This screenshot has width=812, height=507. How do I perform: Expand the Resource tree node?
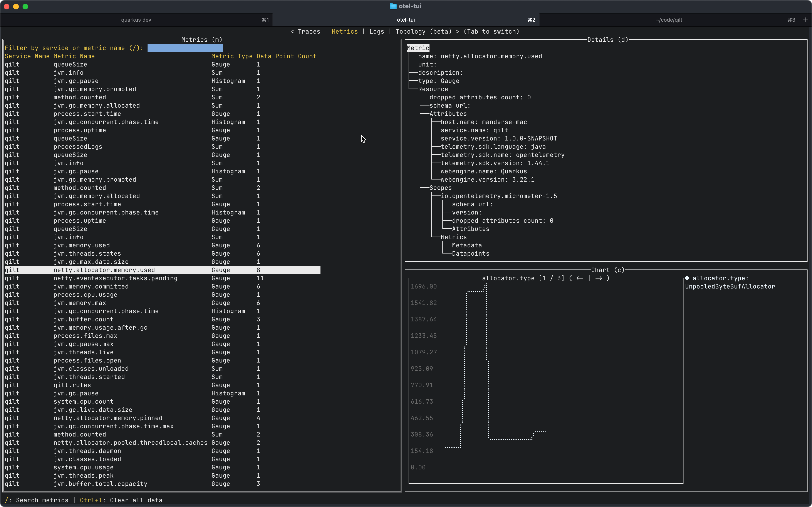coord(433,89)
